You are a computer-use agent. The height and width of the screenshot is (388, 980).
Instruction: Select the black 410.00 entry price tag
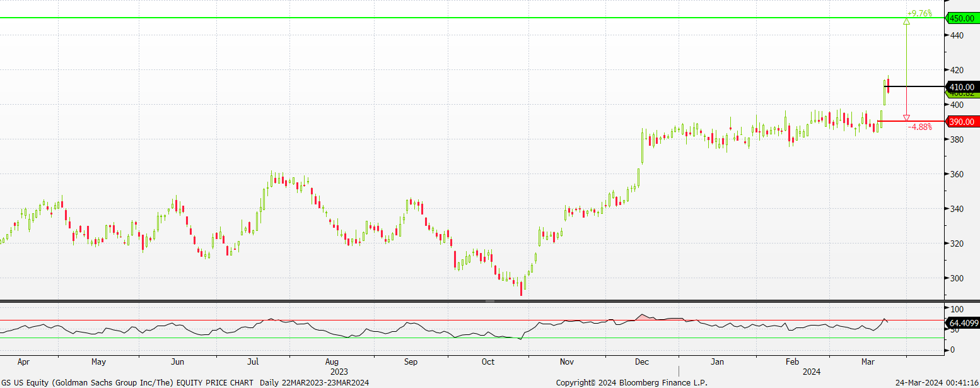tap(962, 87)
